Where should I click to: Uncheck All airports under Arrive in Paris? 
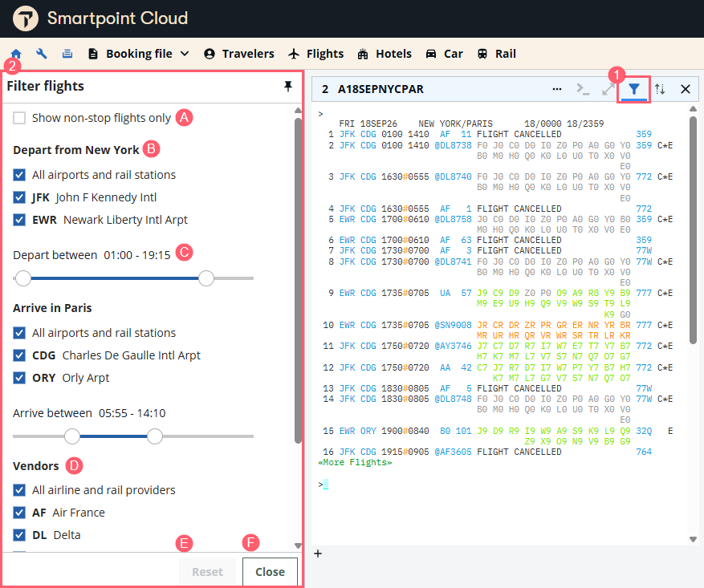[19, 333]
